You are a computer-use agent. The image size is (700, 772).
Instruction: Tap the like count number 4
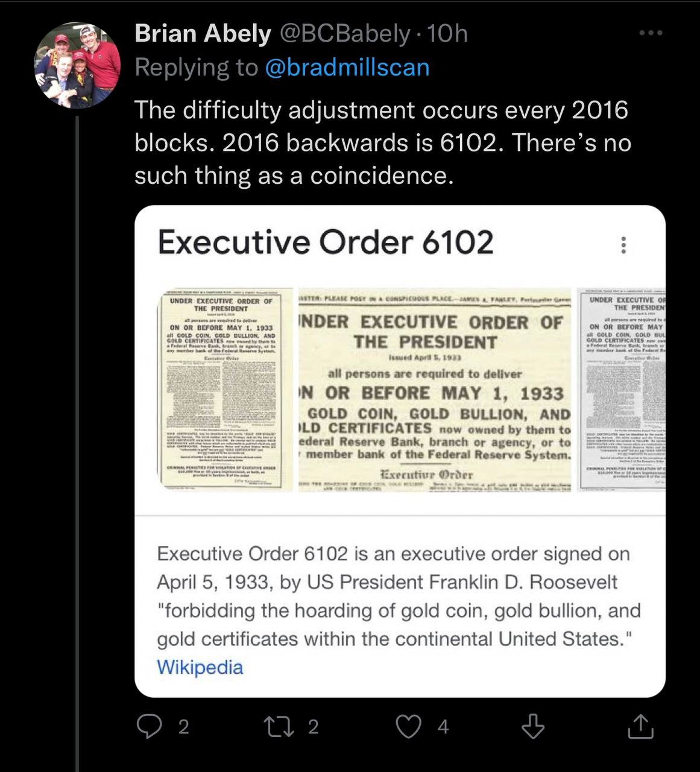click(443, 727)
